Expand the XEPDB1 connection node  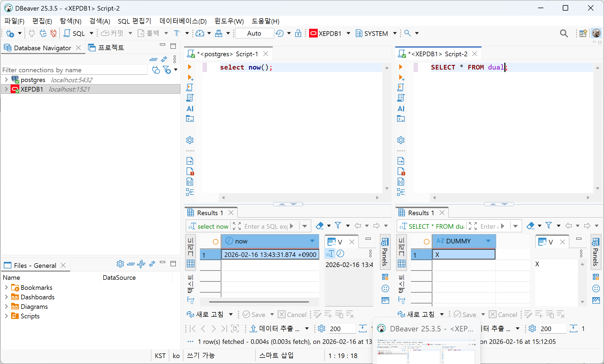pos(6,89)
